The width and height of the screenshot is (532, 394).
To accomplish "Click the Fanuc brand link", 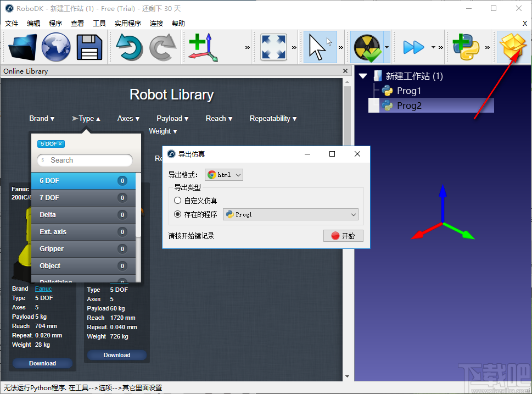I will (x=43, y=288).
